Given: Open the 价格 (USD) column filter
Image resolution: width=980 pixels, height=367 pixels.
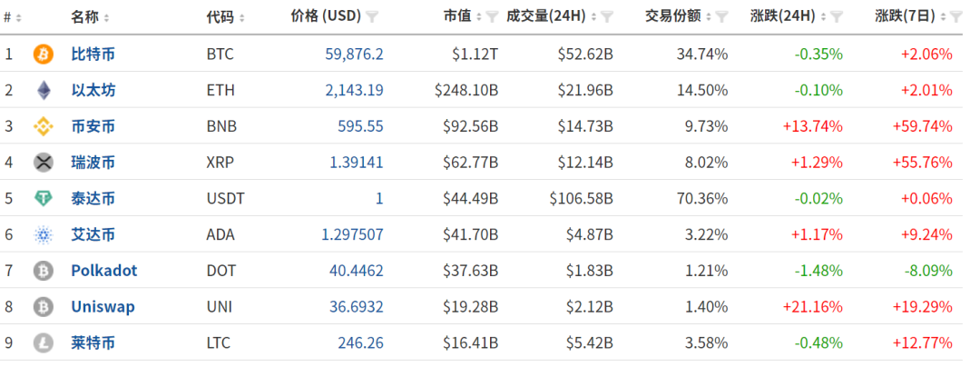Looking at the screenshot, I should (x=373, y=17).
